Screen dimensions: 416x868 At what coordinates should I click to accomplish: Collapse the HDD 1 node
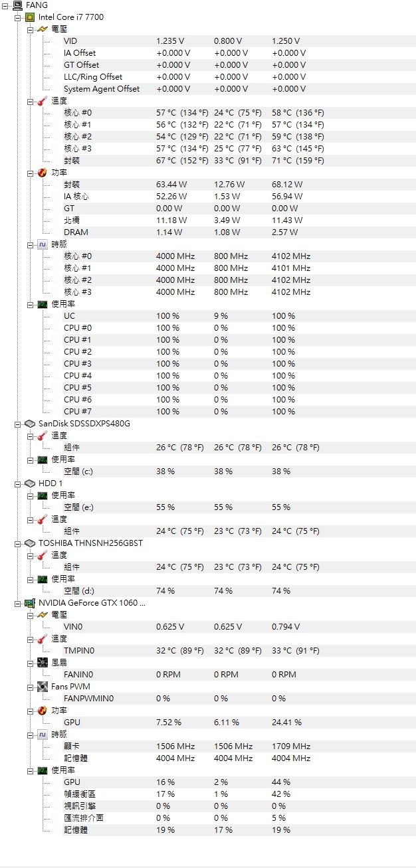(x=18, y=483)
